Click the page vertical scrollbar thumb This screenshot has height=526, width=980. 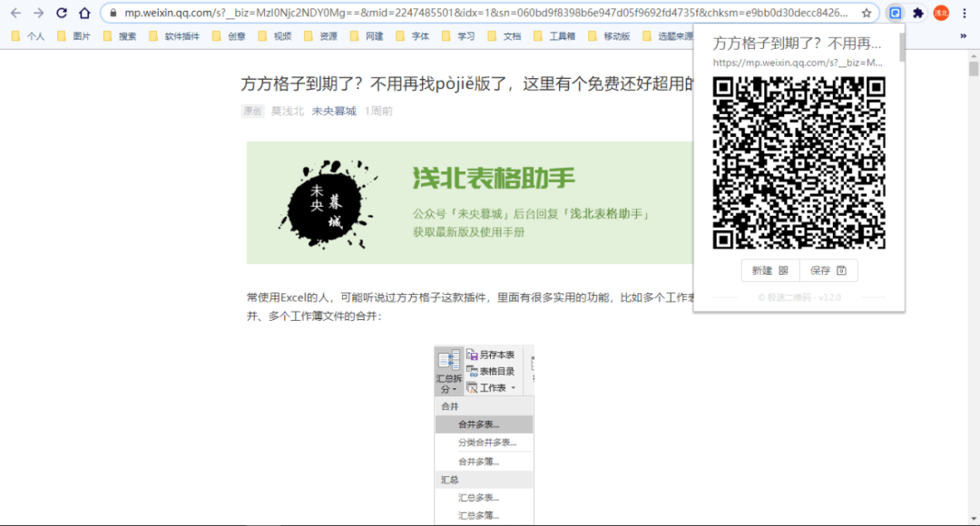coord(974,69)
